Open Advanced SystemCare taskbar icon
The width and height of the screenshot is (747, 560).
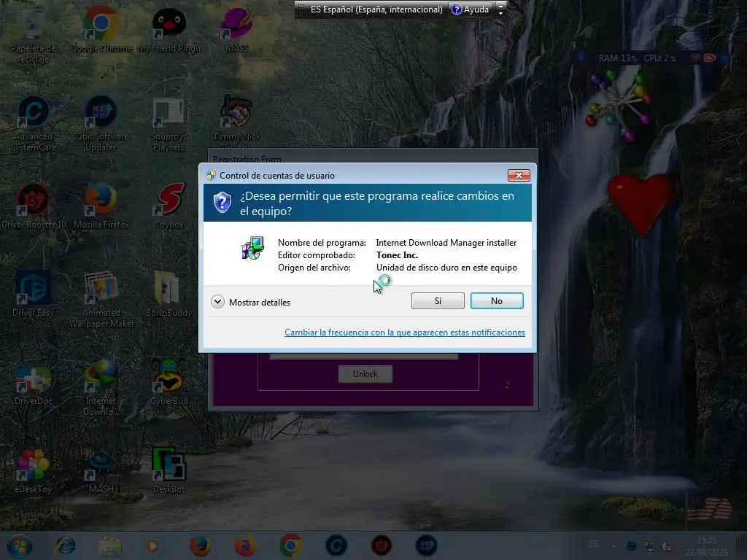click(336, 545)
